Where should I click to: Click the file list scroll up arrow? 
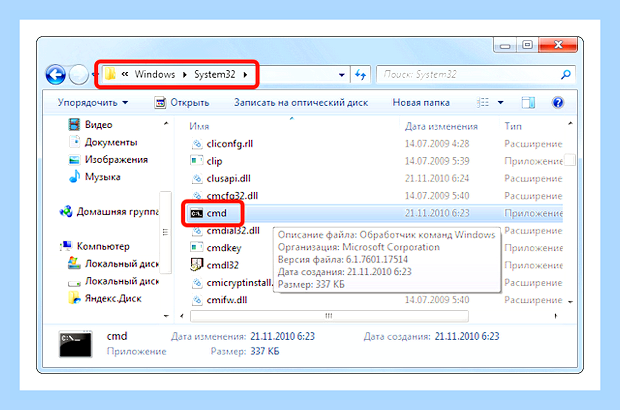[571, 123]
